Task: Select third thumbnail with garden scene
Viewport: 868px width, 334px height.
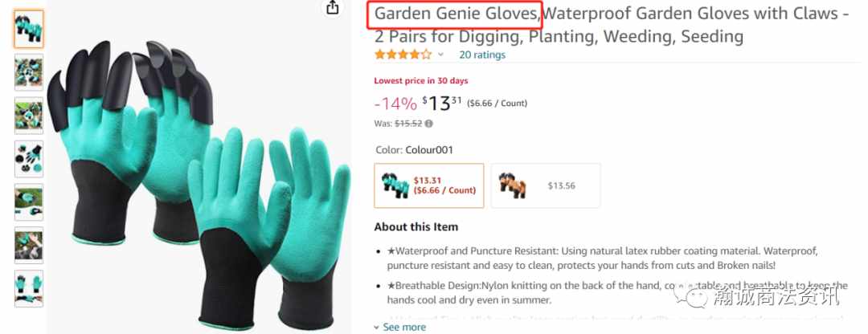Action: coord(29,116)
